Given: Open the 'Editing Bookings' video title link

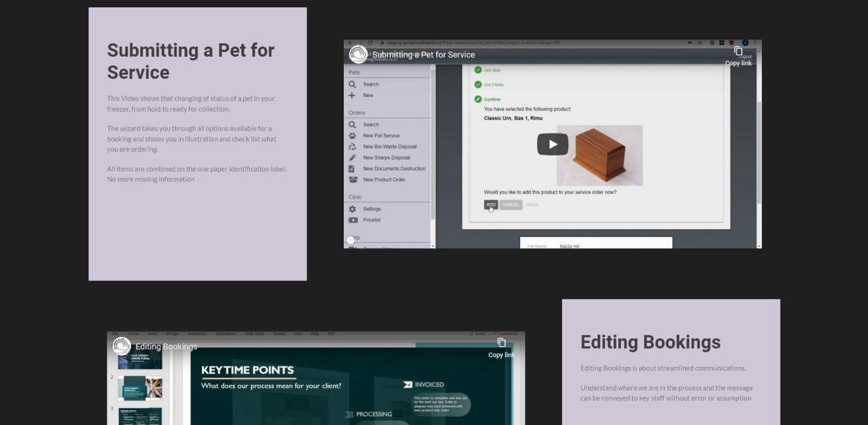Looking at the screenshot, I should pyautogui.click(x=166, y=346).
